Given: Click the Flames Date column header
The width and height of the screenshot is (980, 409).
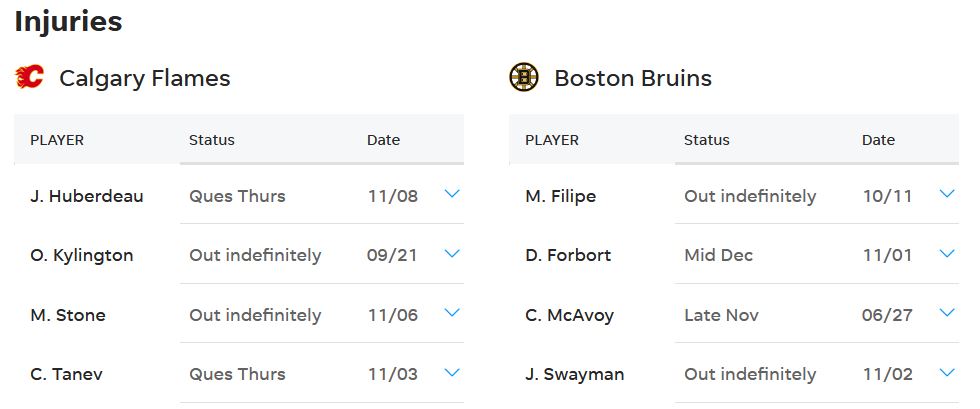Looking at the screenshot, I should (x=383, y=140).
